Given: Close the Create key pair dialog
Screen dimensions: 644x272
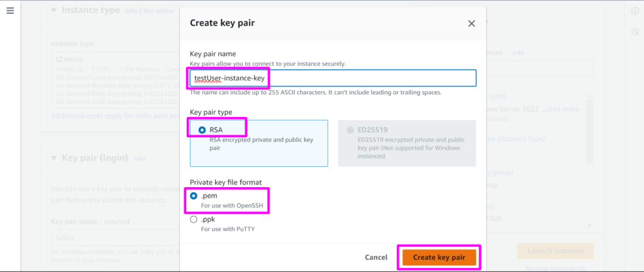Looking at the screenshot, I should pos(471,23).
